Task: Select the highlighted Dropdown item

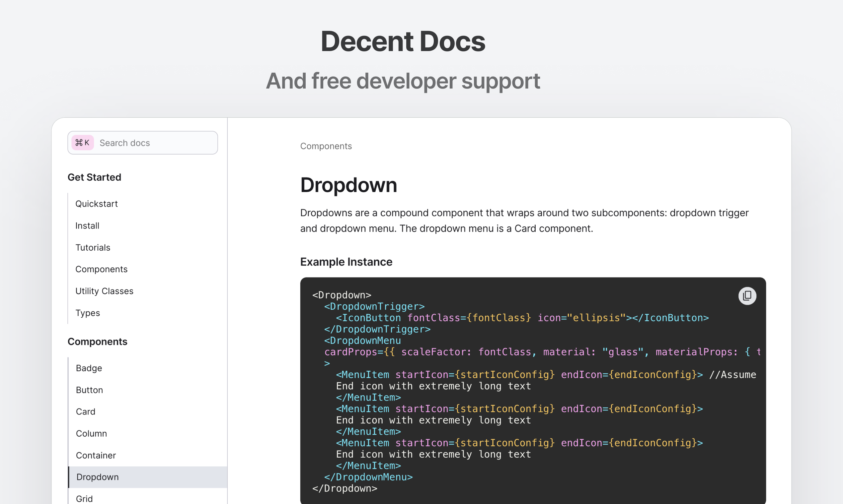Action: coord(98,477)
